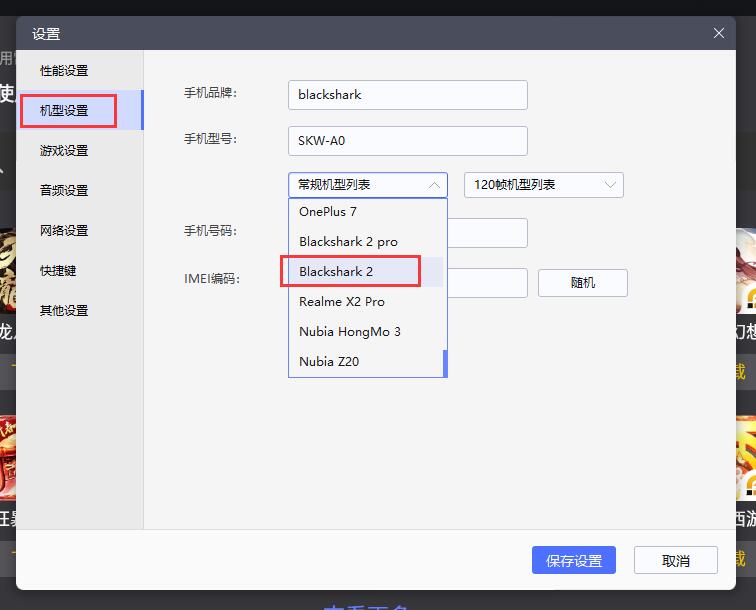Close the 设置 dialog

pyautogui.click(x=718, y=33)
